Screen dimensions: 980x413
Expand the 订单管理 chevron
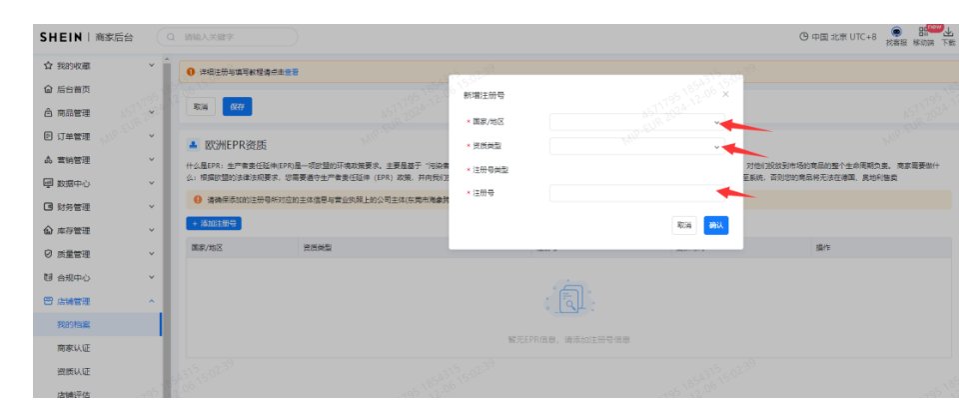[x=151, y=136]
